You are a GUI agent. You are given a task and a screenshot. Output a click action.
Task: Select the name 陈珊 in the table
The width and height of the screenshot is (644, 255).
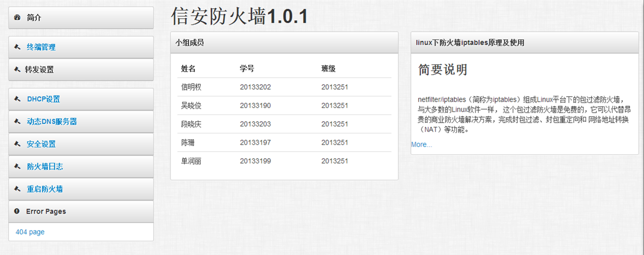click(x=188, y=142)
